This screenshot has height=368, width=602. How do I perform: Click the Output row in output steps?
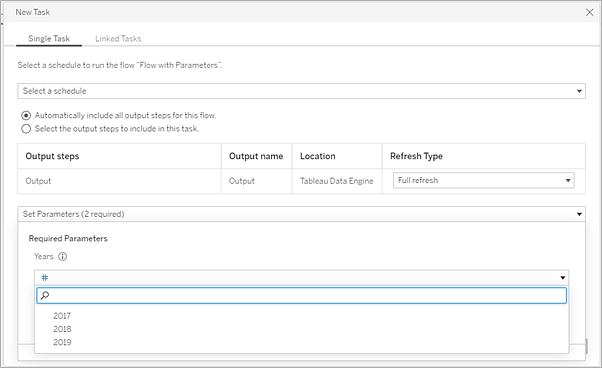pos(301,181)
